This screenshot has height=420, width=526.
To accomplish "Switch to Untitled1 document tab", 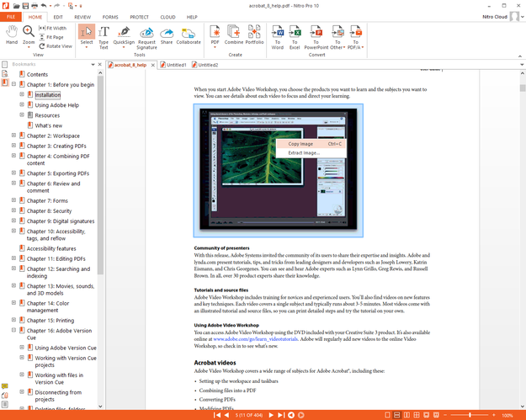I will tap(173, 65).
